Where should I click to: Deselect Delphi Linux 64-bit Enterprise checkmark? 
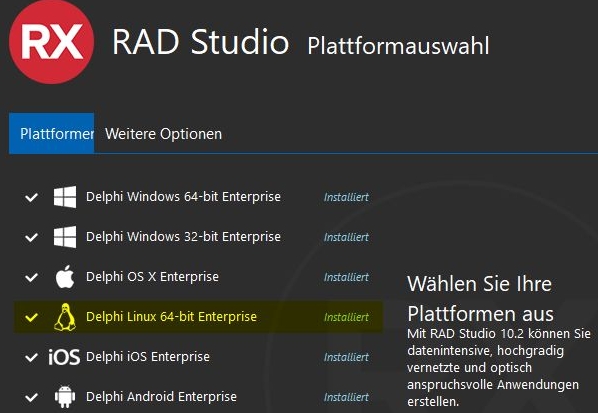(x=31, y=317)
